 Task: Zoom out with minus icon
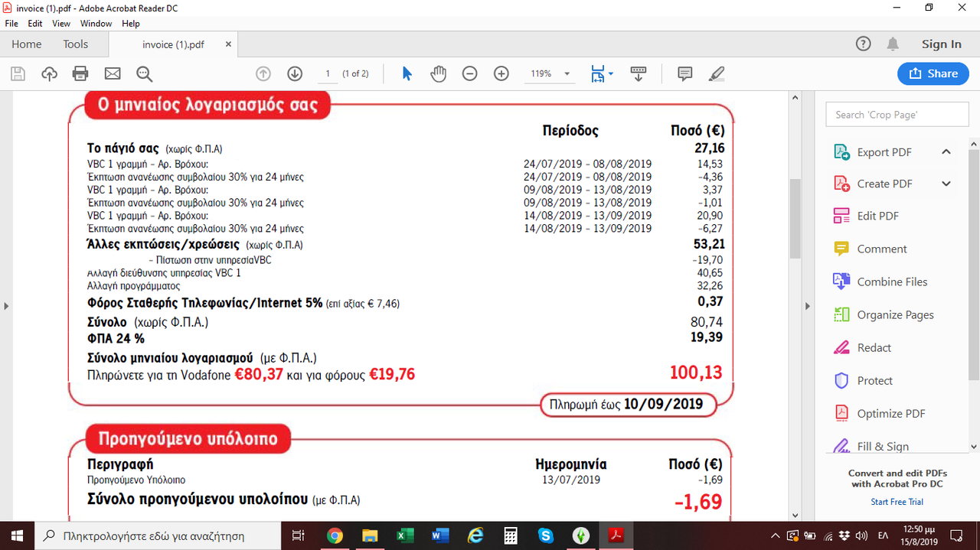point(470,73)
